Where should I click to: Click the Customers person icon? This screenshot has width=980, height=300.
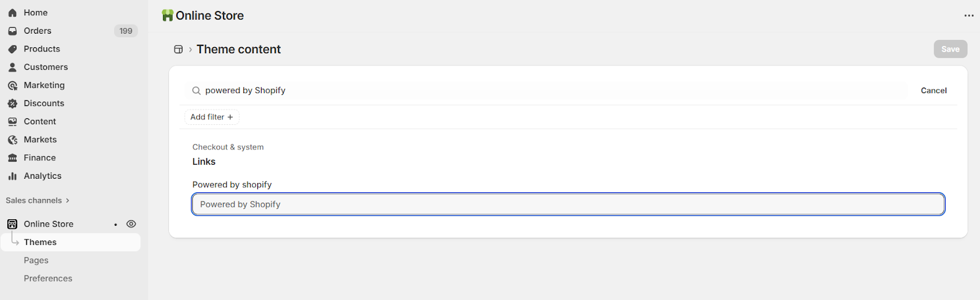(12, 67)
